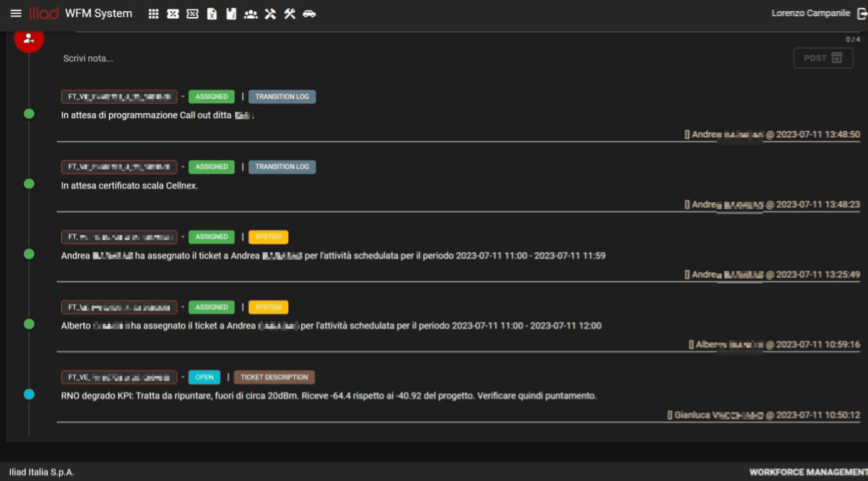Click the '0 / 4' counter
This screenshot has width=868, height=481.
853,39
